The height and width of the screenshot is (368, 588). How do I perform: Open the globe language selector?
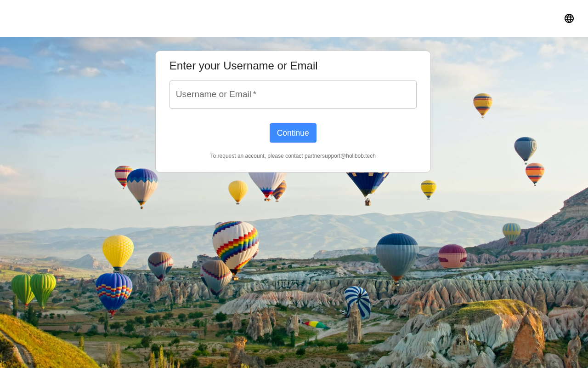(569, 18)
